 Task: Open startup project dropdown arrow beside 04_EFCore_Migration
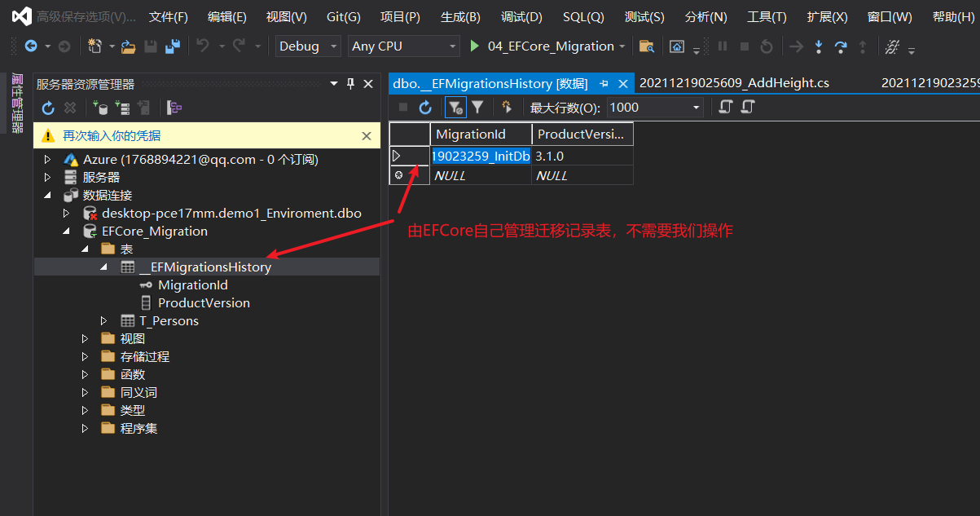[x=622, y=46]
